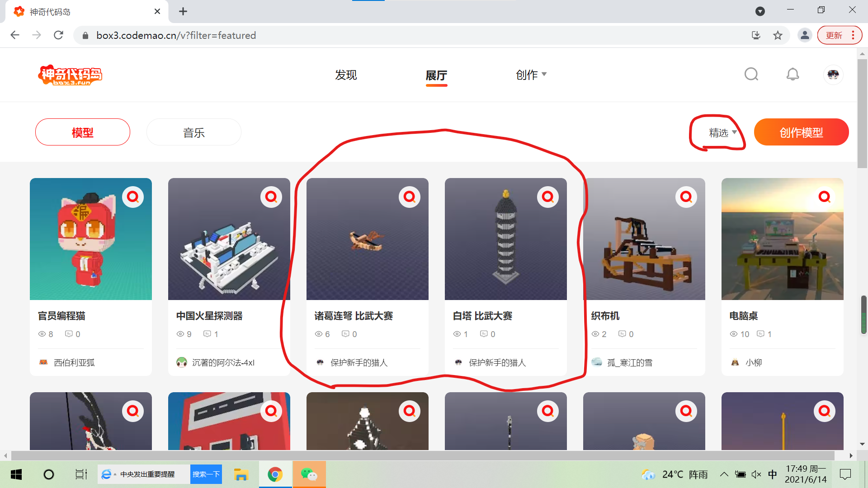Click preview icon on 电脑桌 card
868x488 pixels.
point(825,197)
